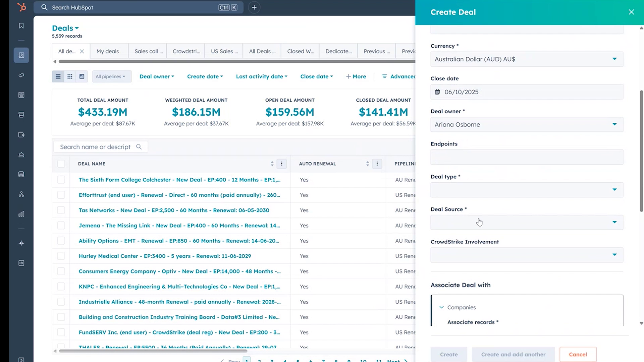Viewport: 644px width, 362px height.
Task: Click the Cancel button in Create Deal panel
Action: (578, 354)
